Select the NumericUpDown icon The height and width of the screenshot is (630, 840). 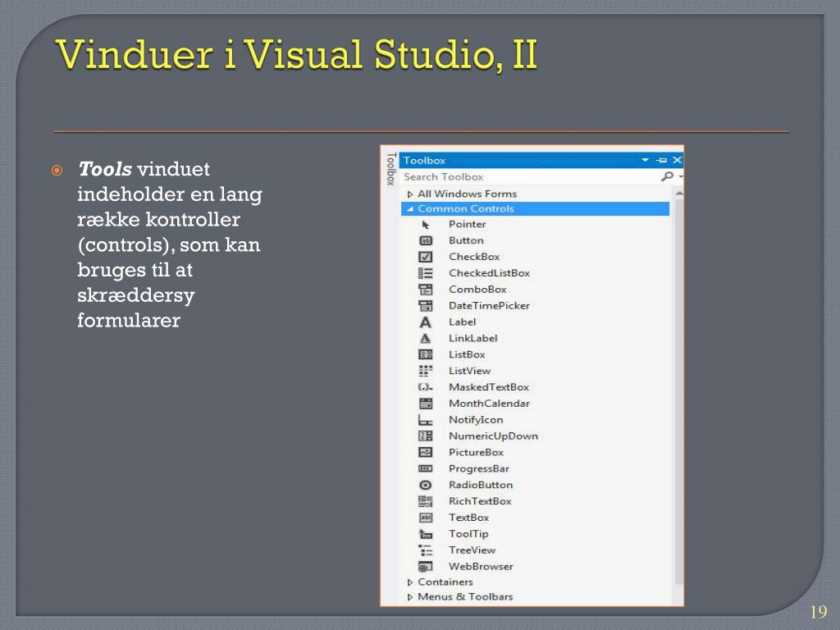(x=426, y=436)
